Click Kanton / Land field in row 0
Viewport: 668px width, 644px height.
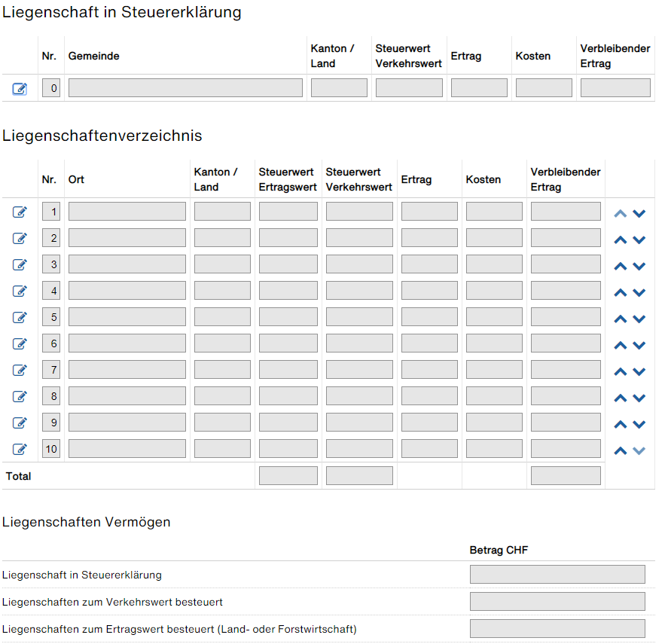pyautogui.click(x=339, y=87)
